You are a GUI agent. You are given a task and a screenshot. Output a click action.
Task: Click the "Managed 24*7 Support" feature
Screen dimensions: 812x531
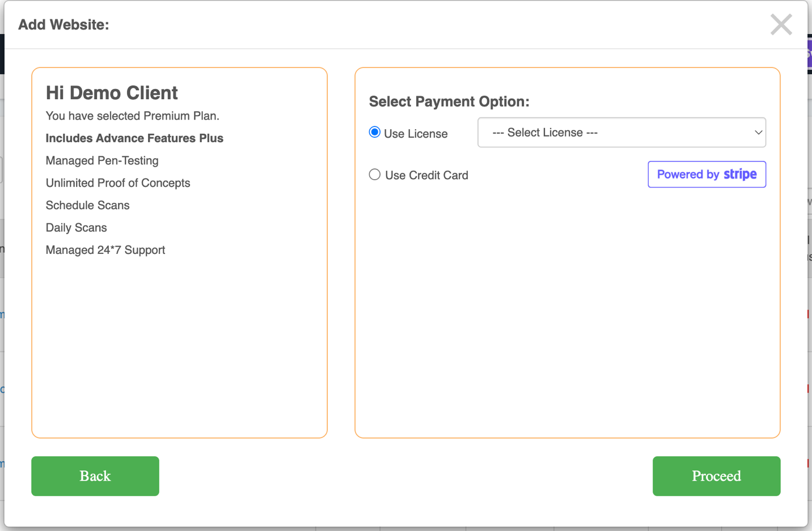pyautogui.click(x=105, y=250)
